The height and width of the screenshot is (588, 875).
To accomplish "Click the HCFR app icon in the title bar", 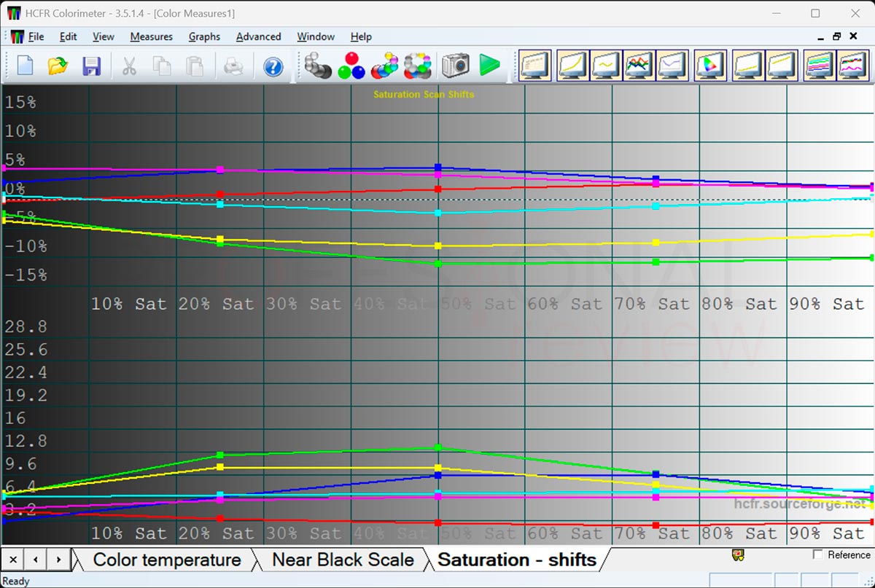I will [x=15, y=13].
